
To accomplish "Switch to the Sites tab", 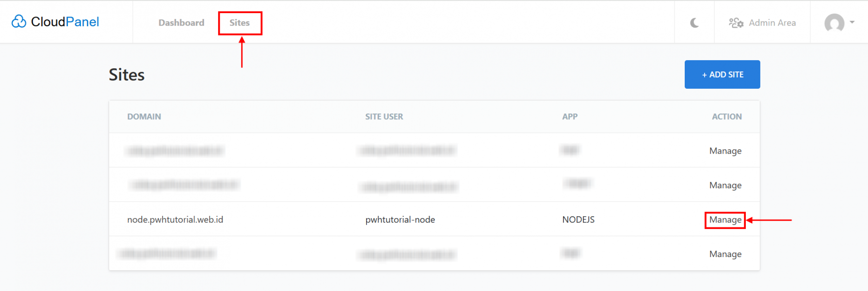I will tap(240, 23).
